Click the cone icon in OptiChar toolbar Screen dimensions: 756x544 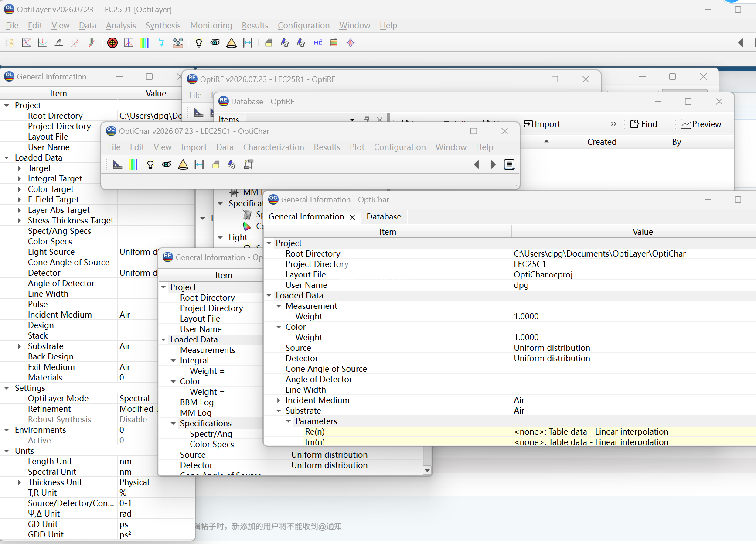tap(183, 164)
